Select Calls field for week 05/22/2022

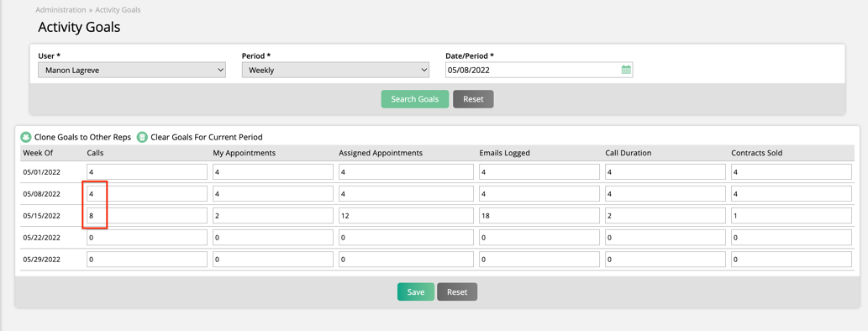[x=147, y=238]
